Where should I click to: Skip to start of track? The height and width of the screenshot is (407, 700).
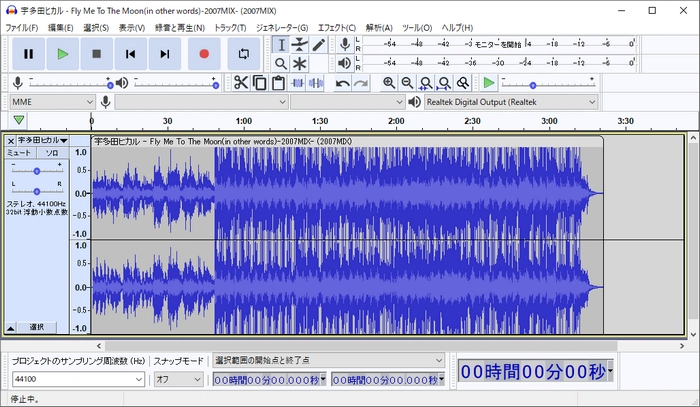pyautogui.click(x=130, y=54)
